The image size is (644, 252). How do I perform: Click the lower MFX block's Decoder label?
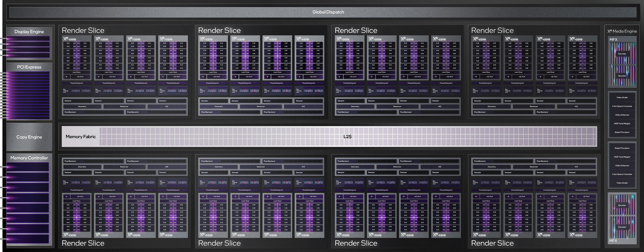(622, 227)
